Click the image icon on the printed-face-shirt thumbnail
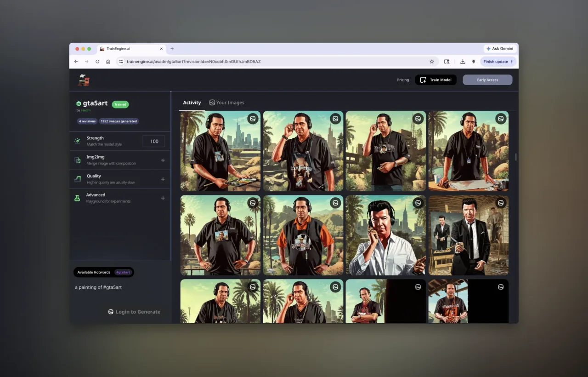 [x=335, y=119]
